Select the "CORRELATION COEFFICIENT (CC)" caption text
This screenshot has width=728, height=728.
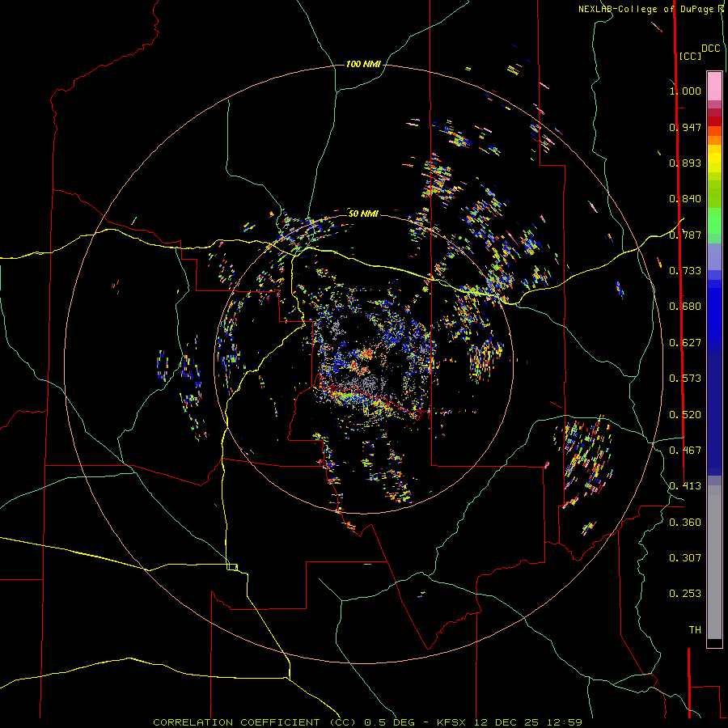coord(254,722)
